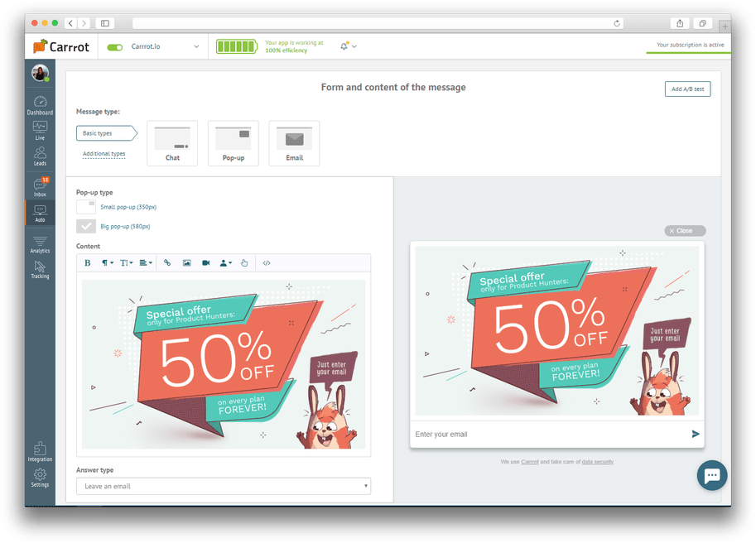Expand the Answer type dropdown
This screenshot has height=543, width=756.
pos(224,487)
